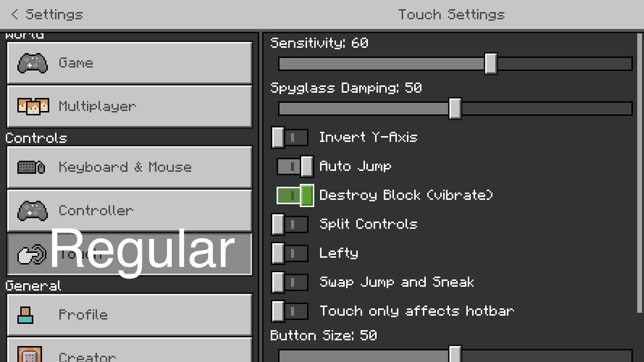
Task: Enable Touch only affects hotbar
Action: coord(290,311)
